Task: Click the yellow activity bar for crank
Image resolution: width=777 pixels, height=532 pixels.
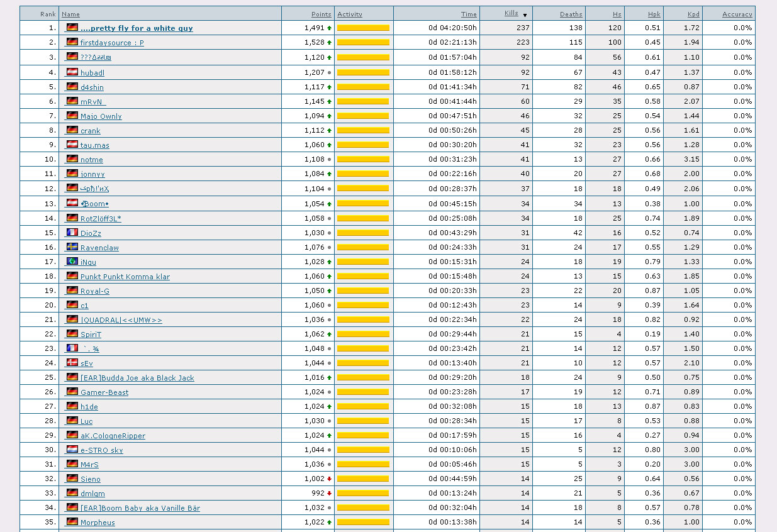Action: [x=363, y=131]
